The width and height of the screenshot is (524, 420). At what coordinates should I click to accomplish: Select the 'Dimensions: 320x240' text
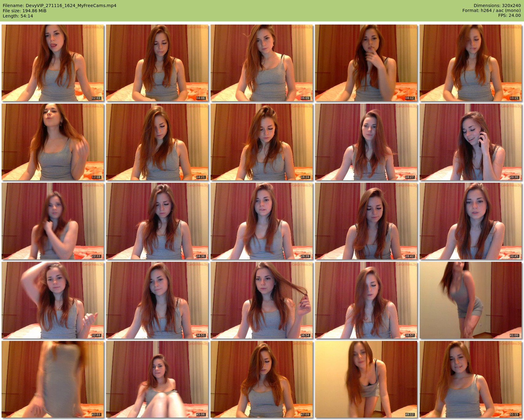point(497,6)
